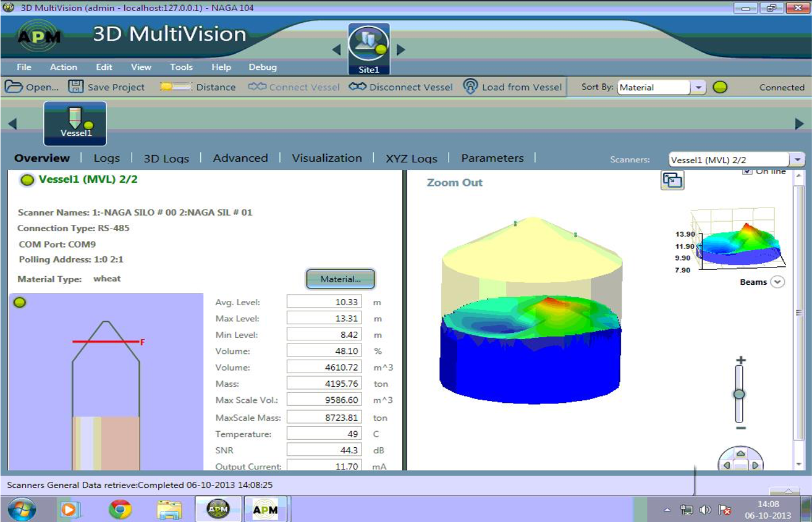Expand the Beams chevron
This screenshot has height=522, width=812.
777,282
